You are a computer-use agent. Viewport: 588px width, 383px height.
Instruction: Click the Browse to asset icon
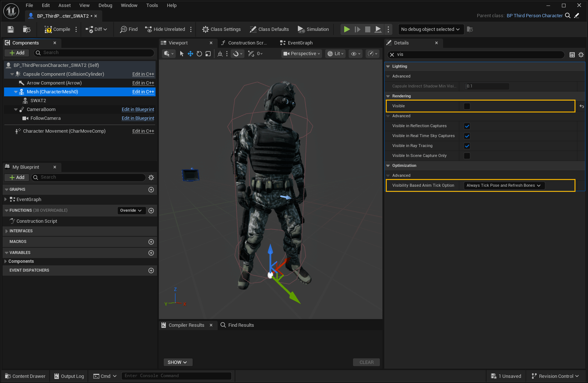point(26,29)
